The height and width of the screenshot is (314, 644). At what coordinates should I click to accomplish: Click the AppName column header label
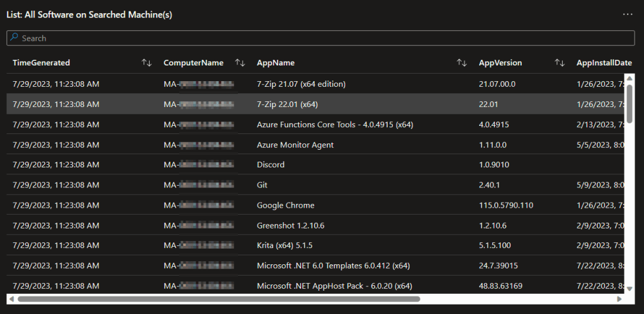tap(276, 63)
